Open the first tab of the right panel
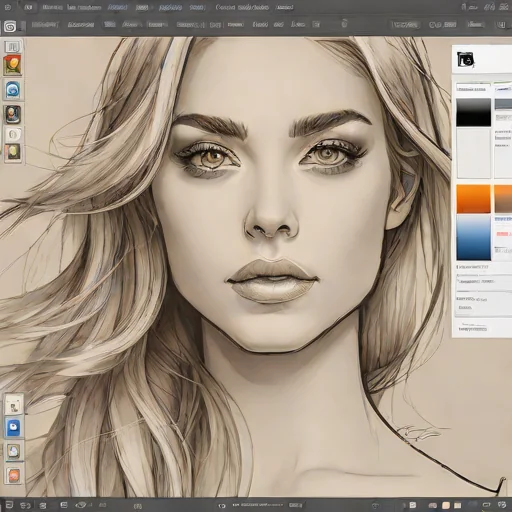 click(x=473, y=88)
